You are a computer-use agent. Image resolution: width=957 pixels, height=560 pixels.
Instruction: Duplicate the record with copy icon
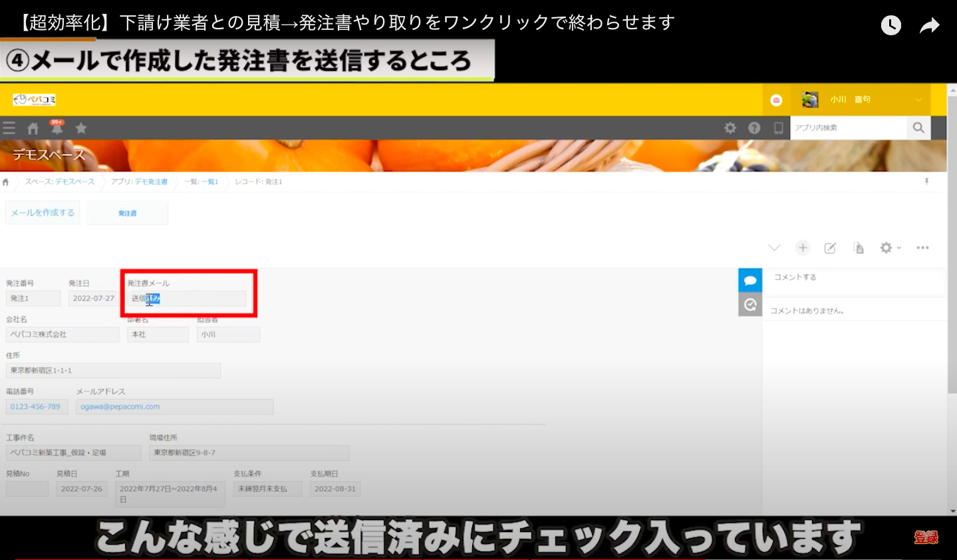tap(859, 248)
